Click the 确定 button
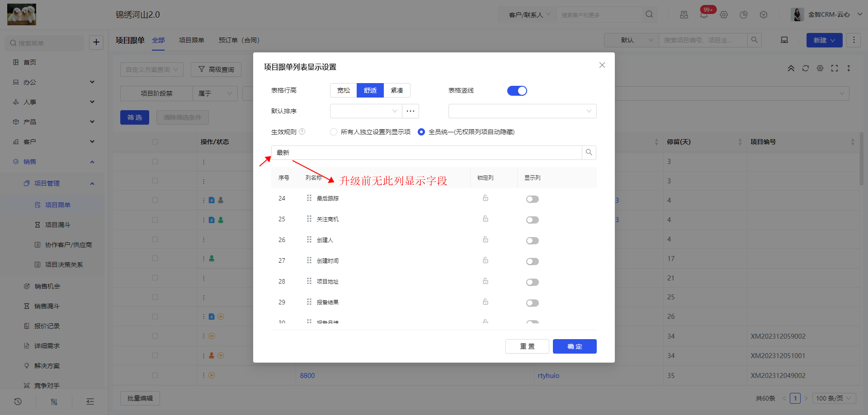868x415 pixels. [x=575, y=346]
